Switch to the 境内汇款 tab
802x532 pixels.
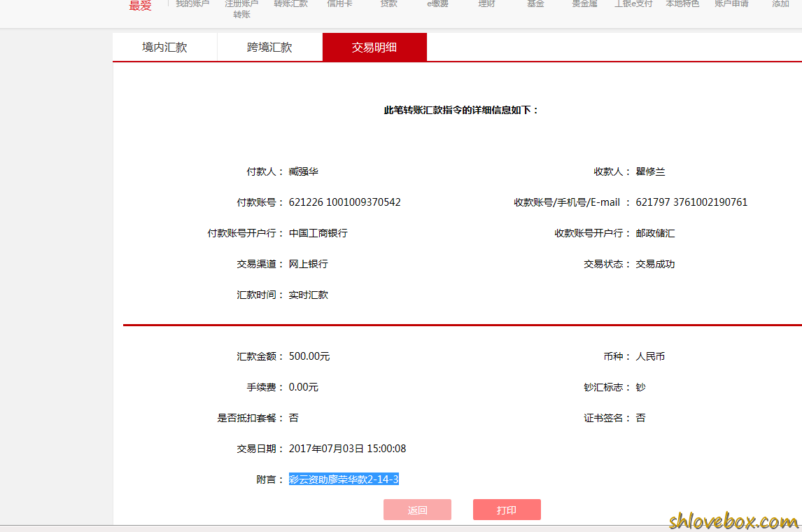(164, 47)
